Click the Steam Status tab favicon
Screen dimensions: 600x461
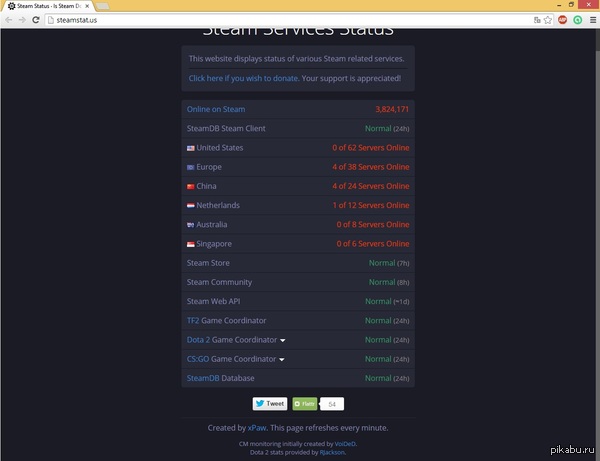[x=11, y=6]
